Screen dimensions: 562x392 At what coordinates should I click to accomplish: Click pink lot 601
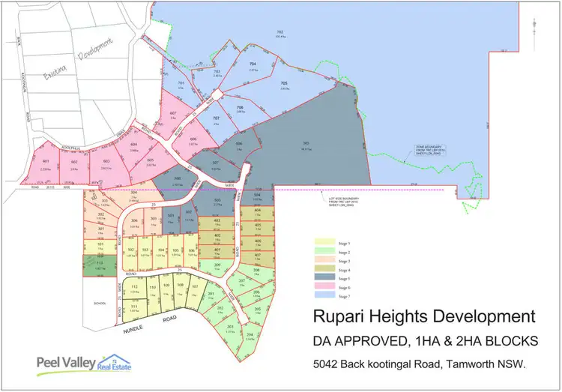pyautogui.click(x=46, y=165)
